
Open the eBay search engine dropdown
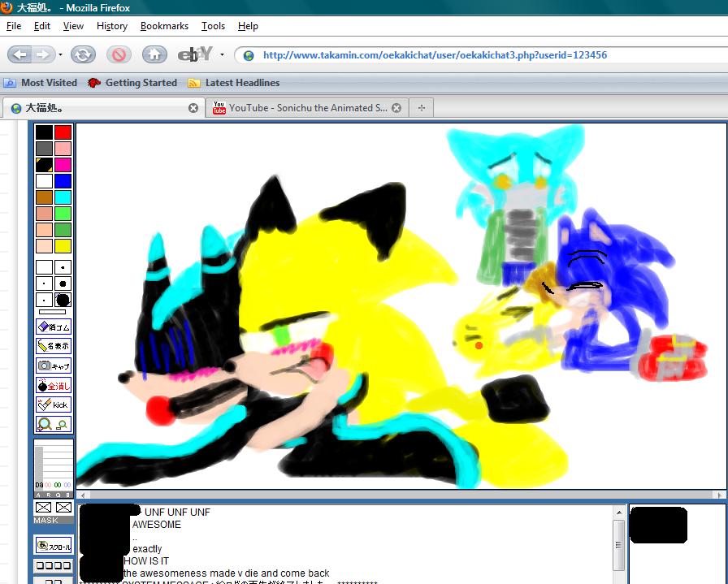point(222,55)
